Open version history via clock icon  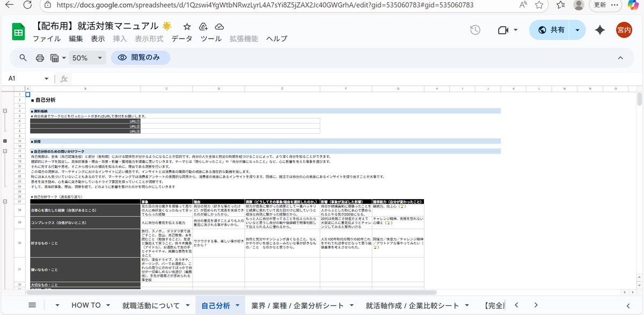475,30
